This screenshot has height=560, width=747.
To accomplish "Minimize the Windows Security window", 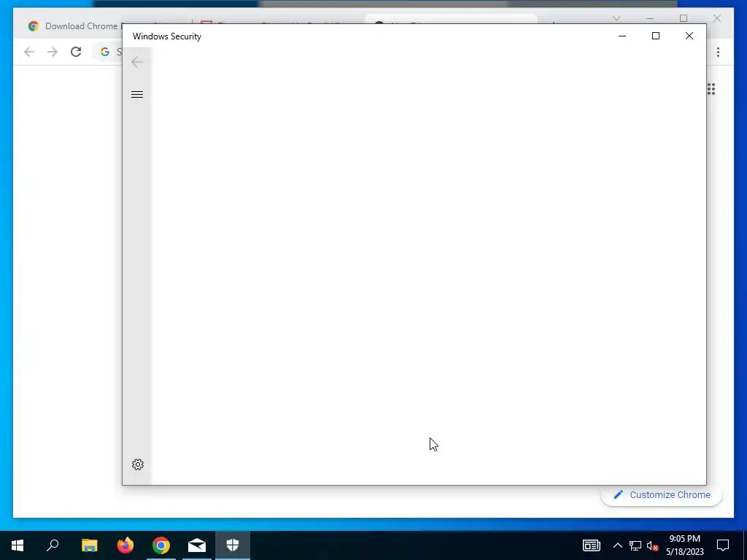I will [622, 36].
